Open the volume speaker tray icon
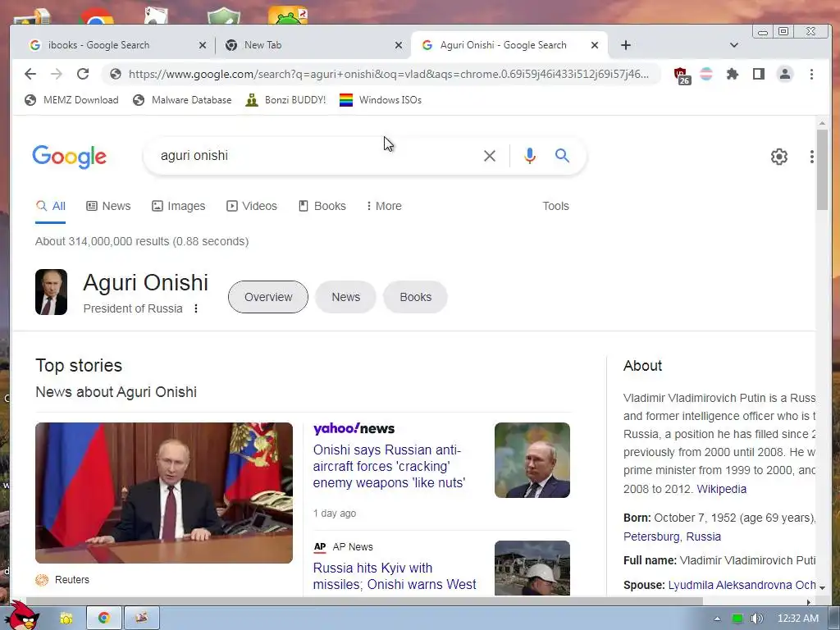The width and height of the screenshot is (840, 630). tap(756, 619)
